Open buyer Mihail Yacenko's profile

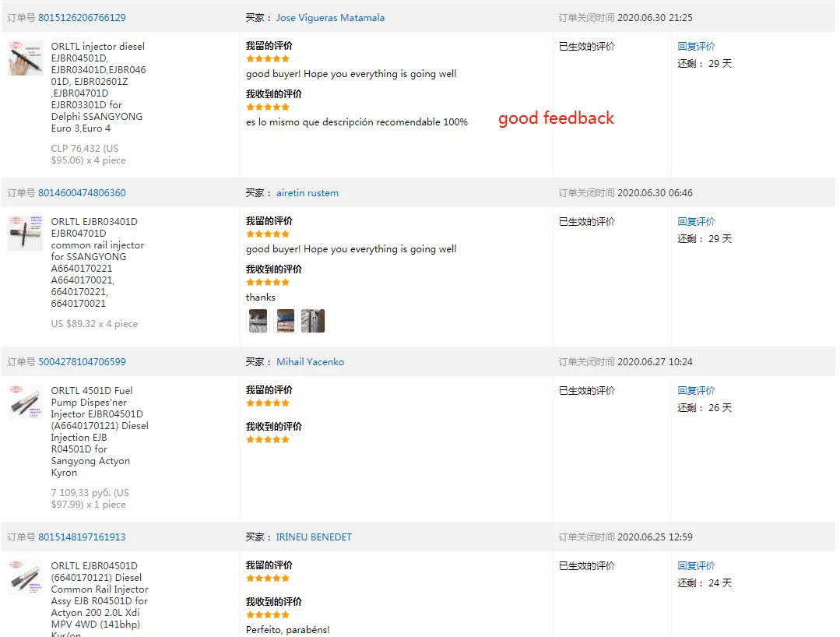[310, 362]
